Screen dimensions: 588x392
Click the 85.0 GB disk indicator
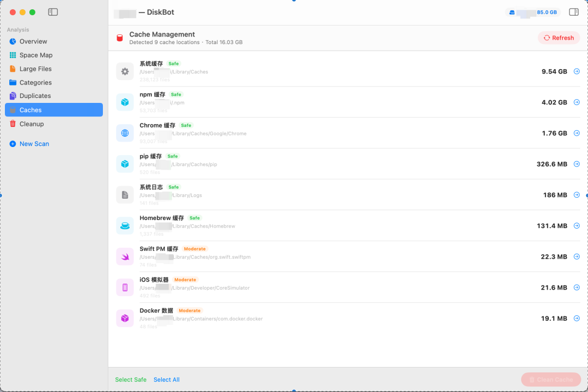(533, 13)
